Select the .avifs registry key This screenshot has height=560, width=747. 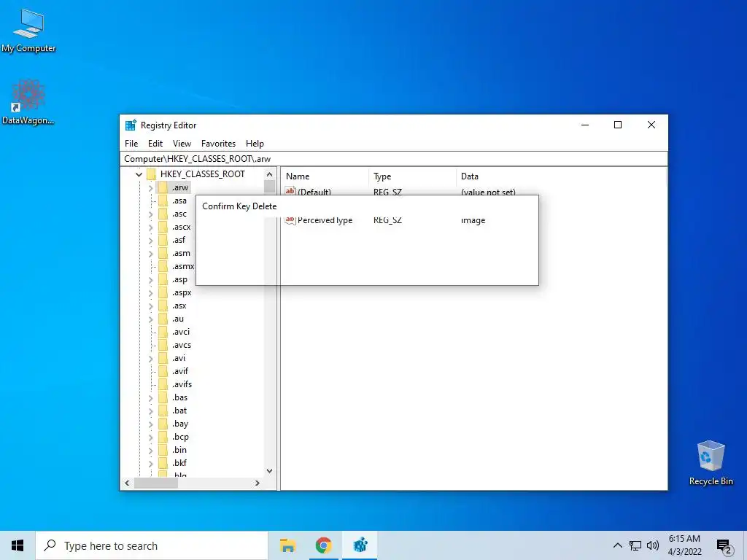point(182,384)
